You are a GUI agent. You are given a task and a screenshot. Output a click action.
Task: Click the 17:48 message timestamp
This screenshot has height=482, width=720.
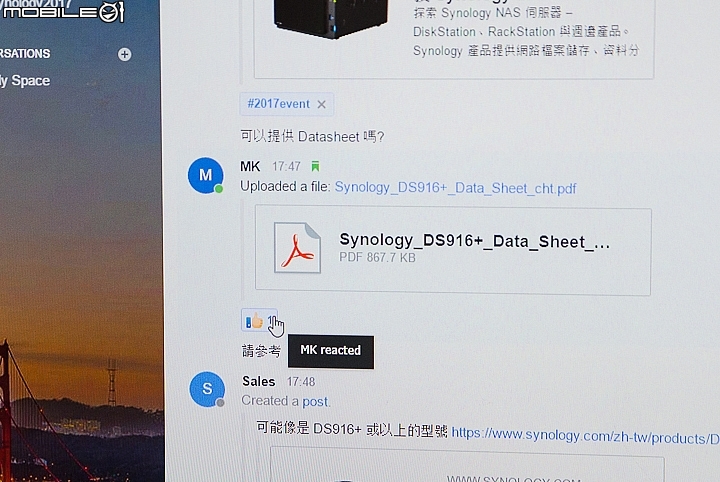tap(301, 382)
